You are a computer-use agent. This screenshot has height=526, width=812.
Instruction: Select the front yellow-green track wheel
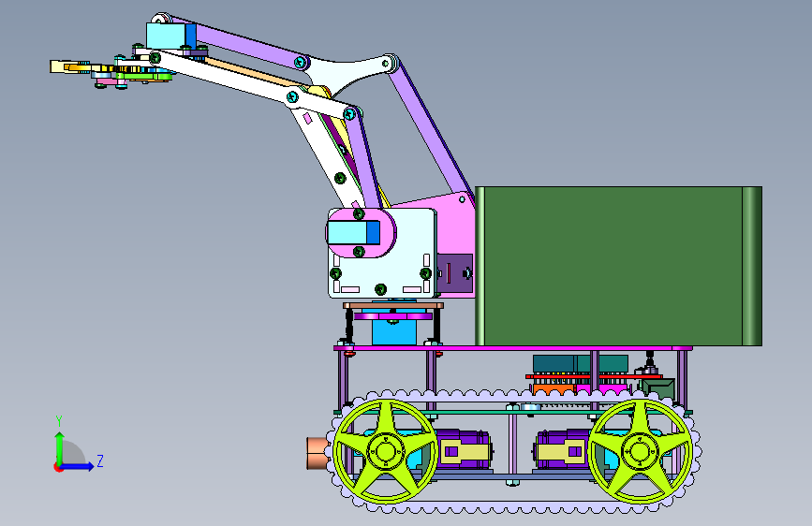tap(385, 451)
